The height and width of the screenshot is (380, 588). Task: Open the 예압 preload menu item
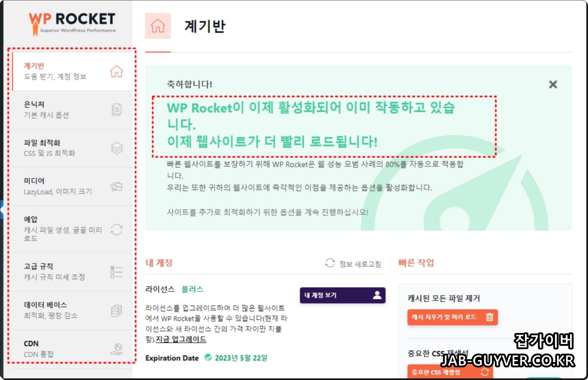coord(72,229)
